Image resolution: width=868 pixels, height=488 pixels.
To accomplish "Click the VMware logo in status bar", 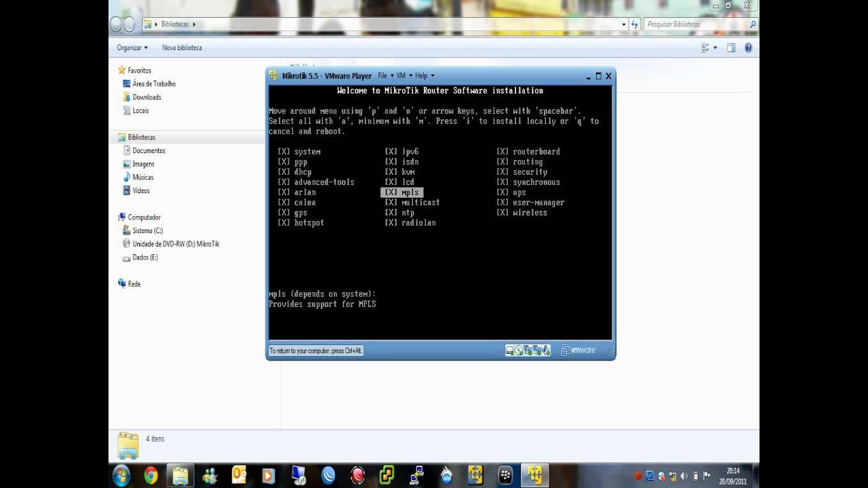I will 578,350.
